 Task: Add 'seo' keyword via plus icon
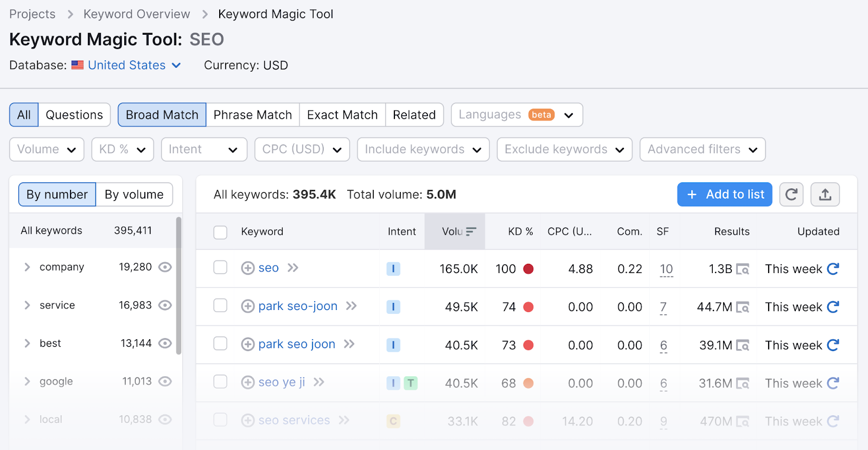click(x=247, y=268)
